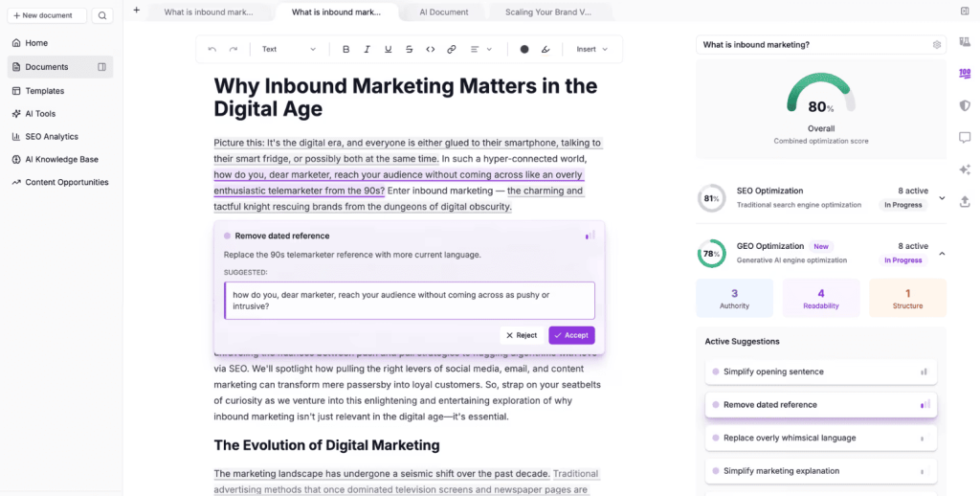This screenshot has width=980, height=496.
Task: Expand the SEO Optimization section
Action: coord(942,198)
